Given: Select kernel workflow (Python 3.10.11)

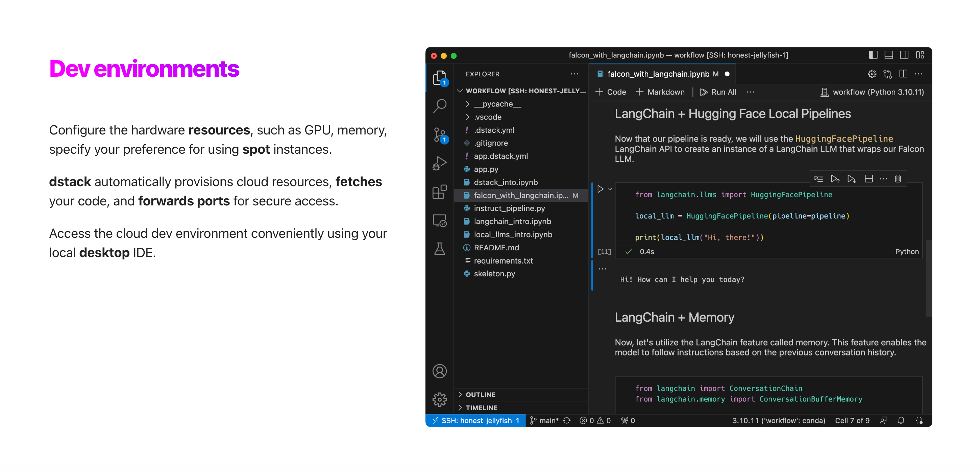Looking at the screenshot, I should [x=872, y=92].
